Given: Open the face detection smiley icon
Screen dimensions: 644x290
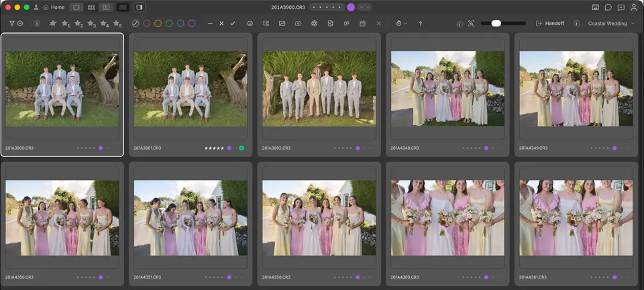Looking at the screenshot, I should [250, 23].
